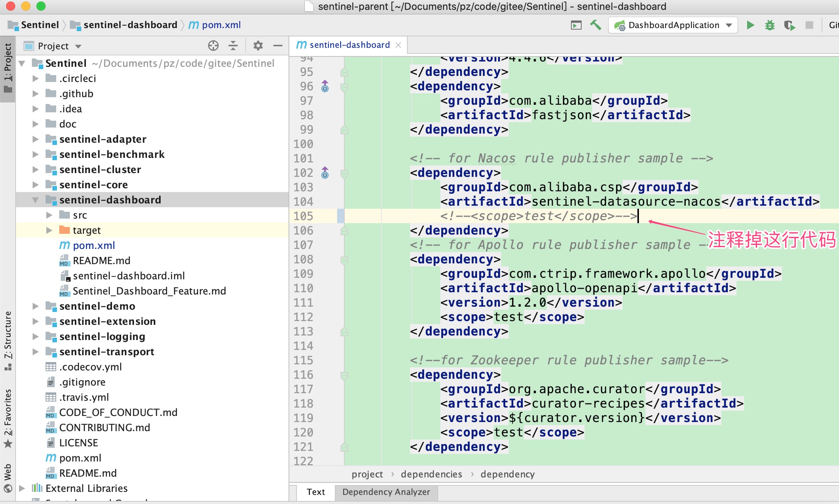Click the stop run square icon
The width and height of the screenshot is (839, 504).
click(x=809, y=25)
